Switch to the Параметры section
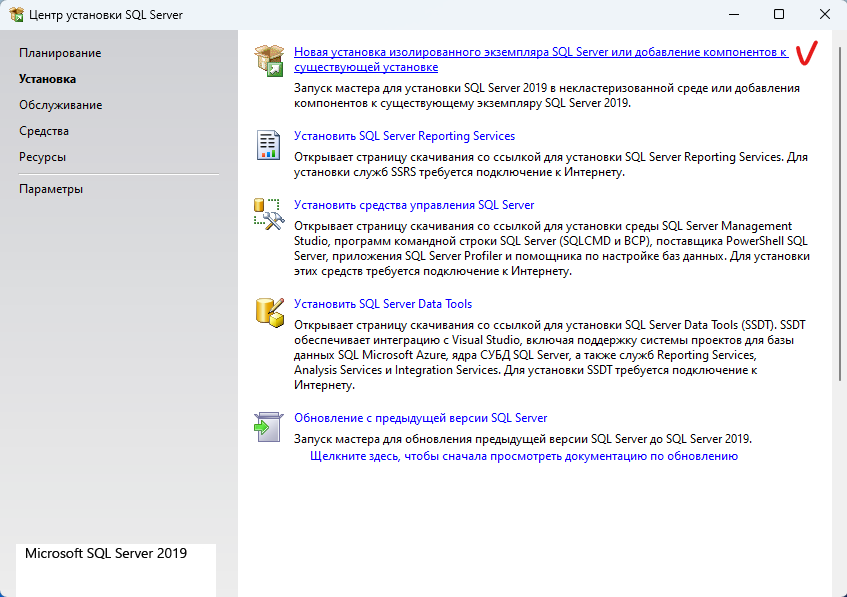The height and width of the screenshot is (597, 847). click(x=51, y=189)
